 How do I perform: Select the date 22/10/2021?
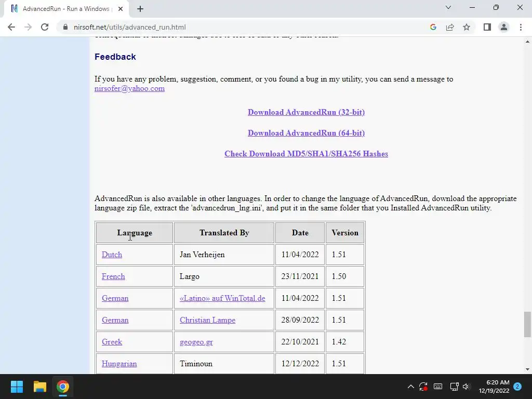(x=300, y=342)
